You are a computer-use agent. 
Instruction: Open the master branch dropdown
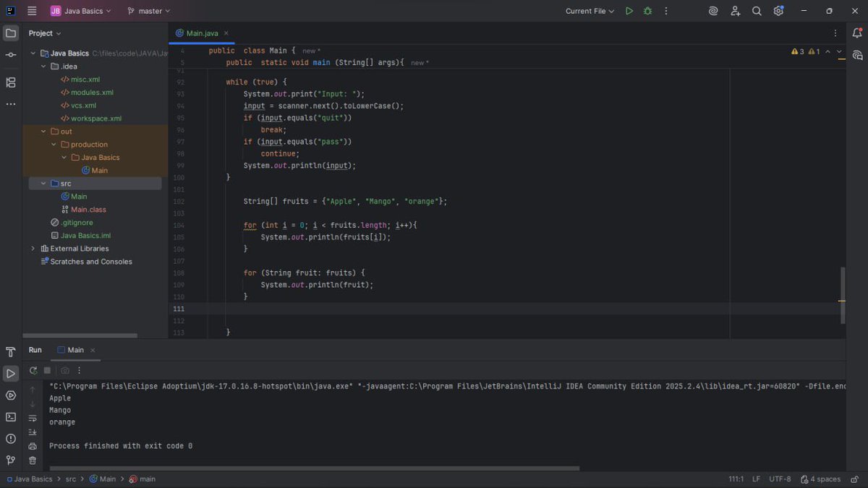149,11
